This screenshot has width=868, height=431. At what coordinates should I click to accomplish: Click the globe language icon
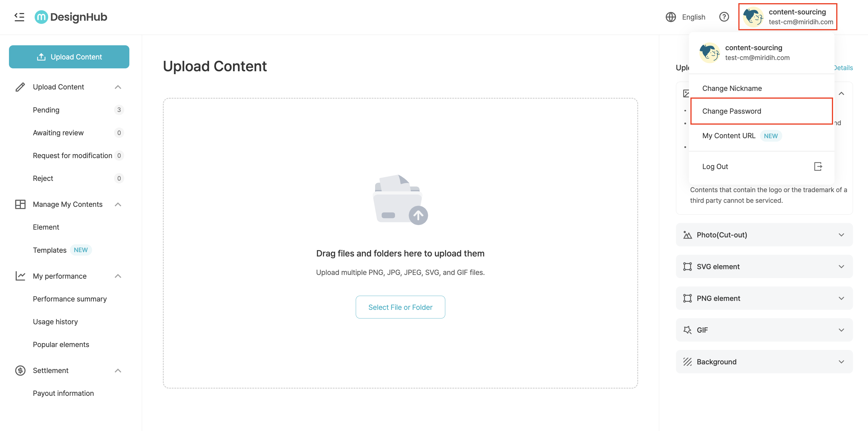coord(670,17)
